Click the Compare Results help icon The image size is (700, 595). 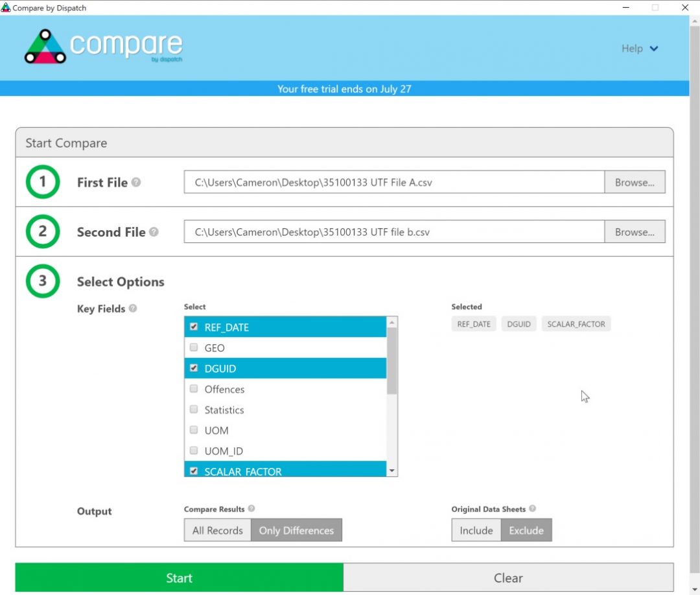tap(253, 509)
